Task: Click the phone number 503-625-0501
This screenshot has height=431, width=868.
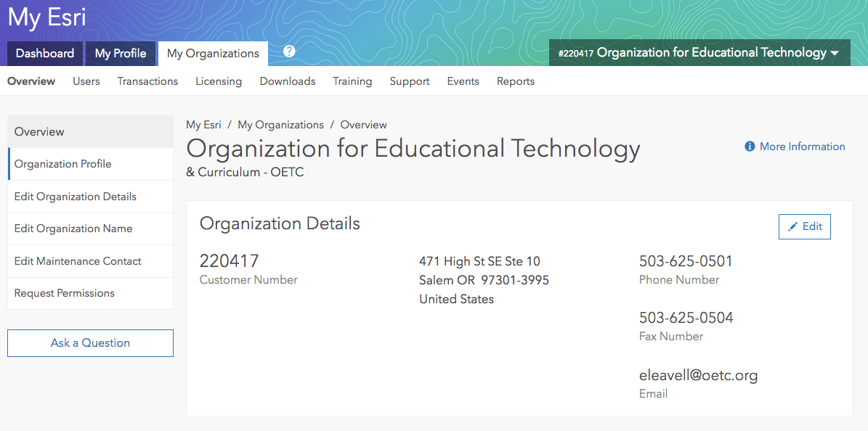Action: (686, 260)
